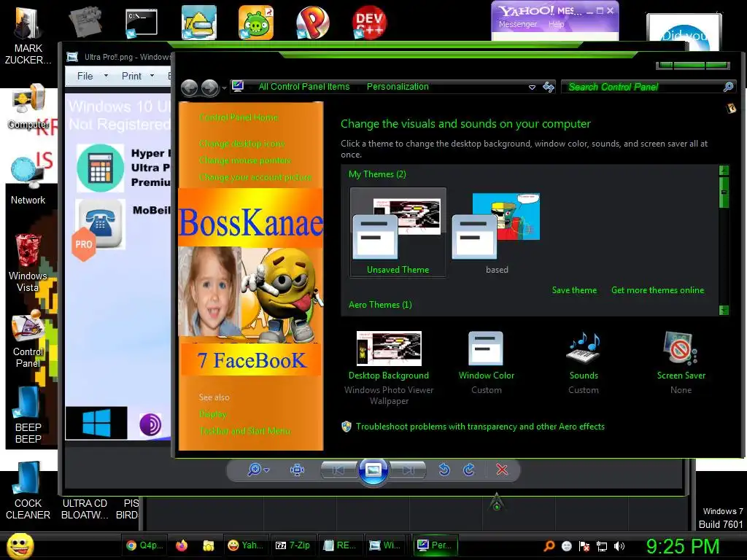This screenshot has height=560, width=747.
Task: Open Desktop Background settings
Action: (x=389, y=367)
